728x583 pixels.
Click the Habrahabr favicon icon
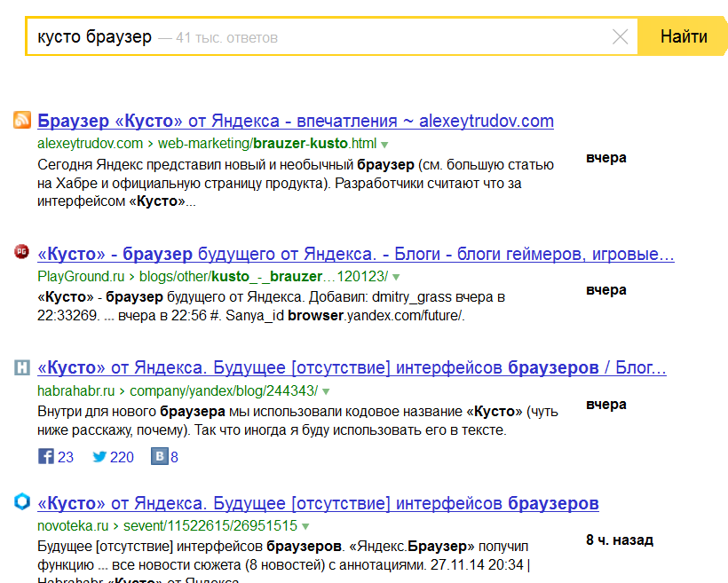[22, 367]
